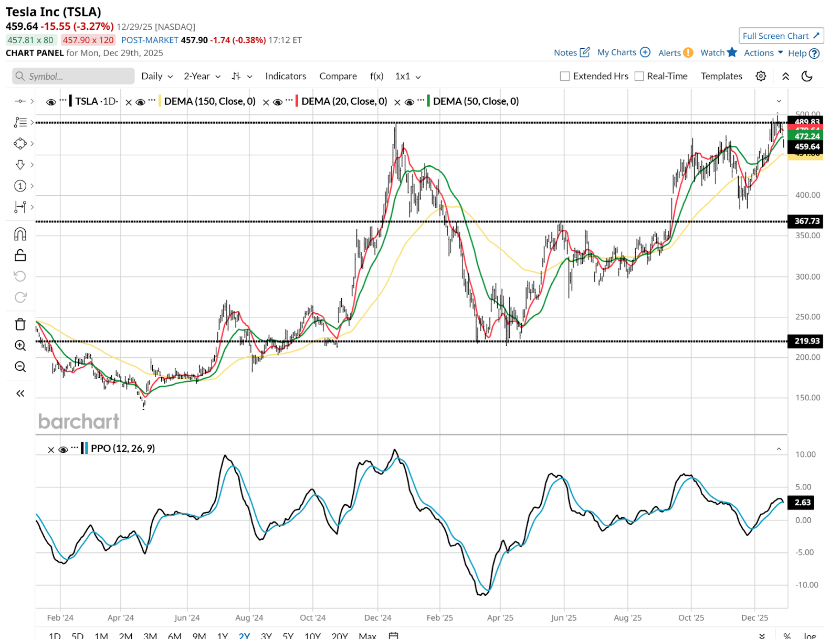Image resolution: width=840 pixels, height=639 pixels.
Task: Open chart settings gear icon
Action: click(x=760, y=76)
